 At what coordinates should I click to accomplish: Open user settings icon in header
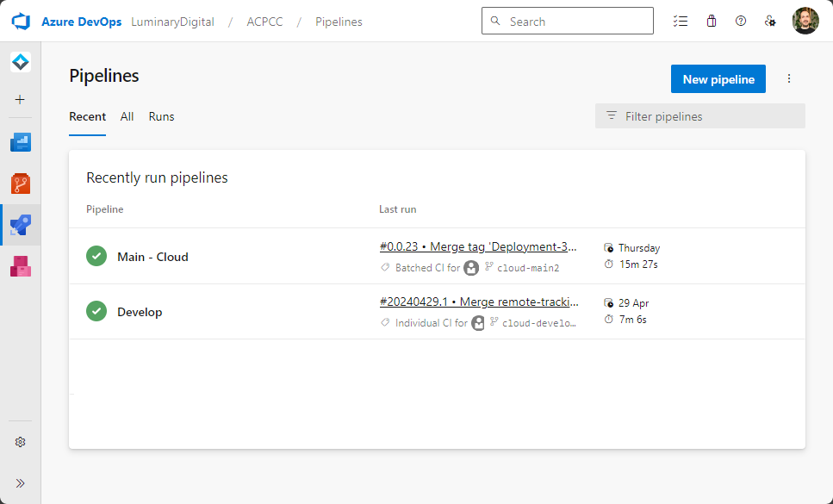point(771,21)
